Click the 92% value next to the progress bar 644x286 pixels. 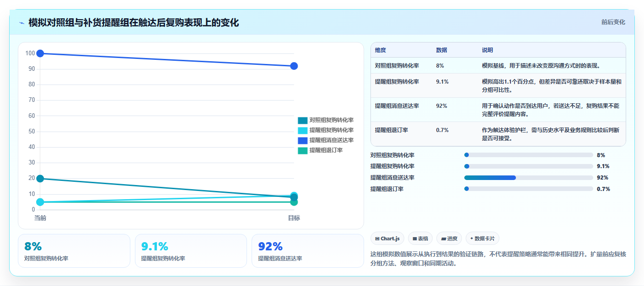[x=603, y=178]
